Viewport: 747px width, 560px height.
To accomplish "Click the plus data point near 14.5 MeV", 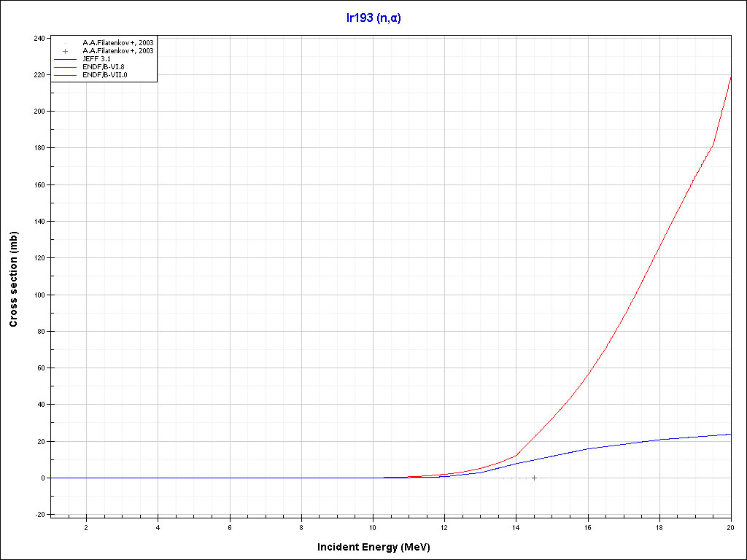I will [x=534, y=478].
